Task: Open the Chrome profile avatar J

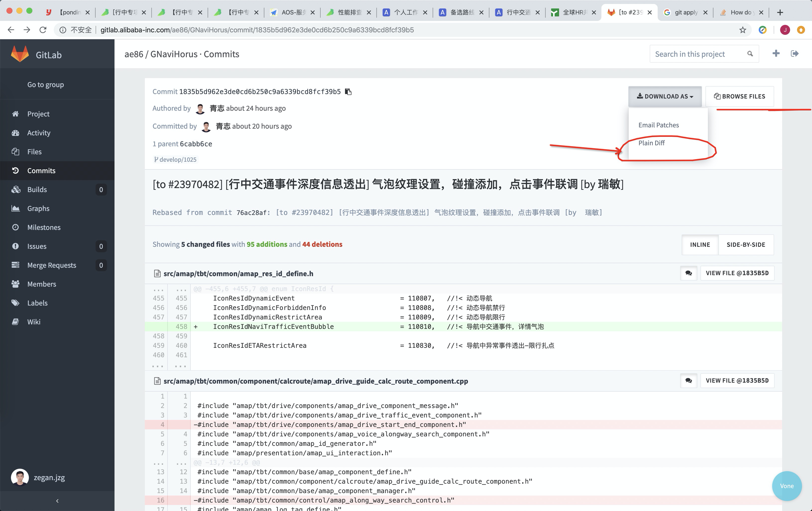Action: (x=785, y=30)
